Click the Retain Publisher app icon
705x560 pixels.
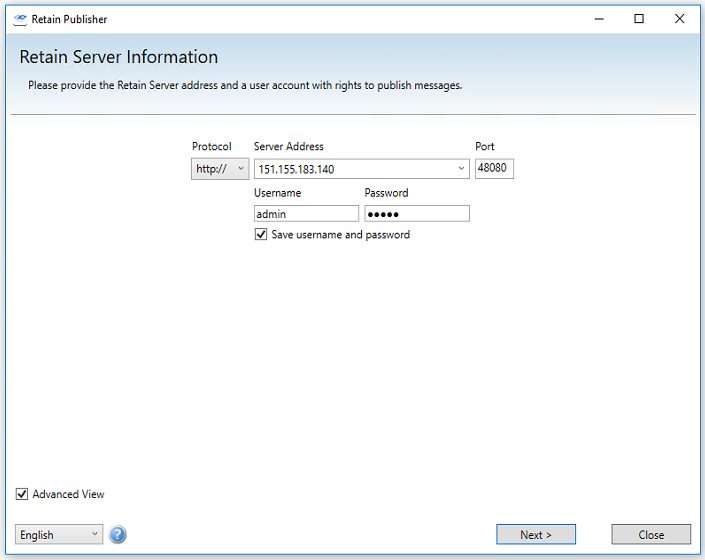pyautogui.click(x=19, y=19)
